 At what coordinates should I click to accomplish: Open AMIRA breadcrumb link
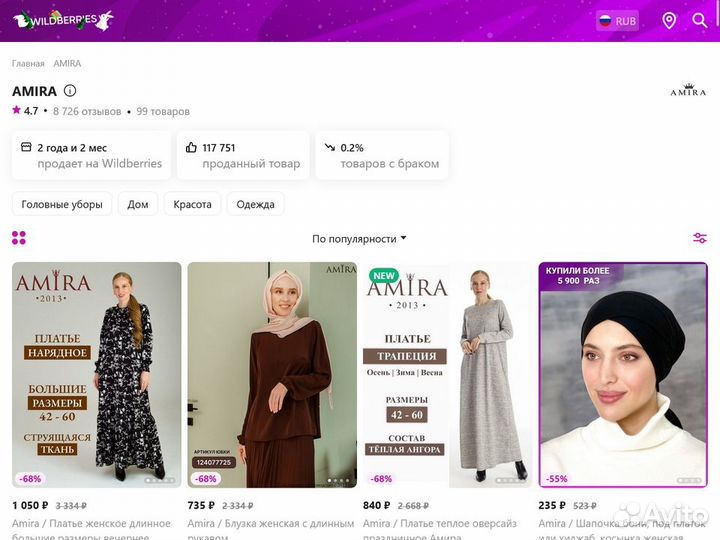point(67,63)
